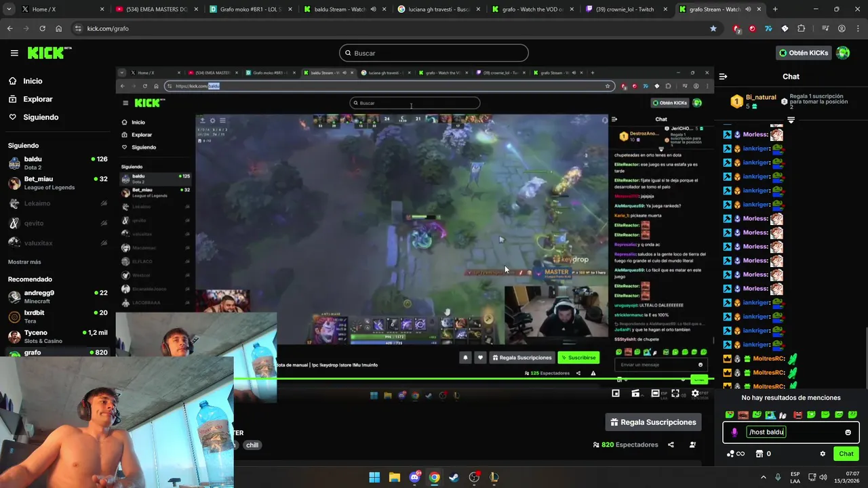Screen dimensions: 868x488
Task: Reload the page in Chrome
Action: click(x=42, y=28)
